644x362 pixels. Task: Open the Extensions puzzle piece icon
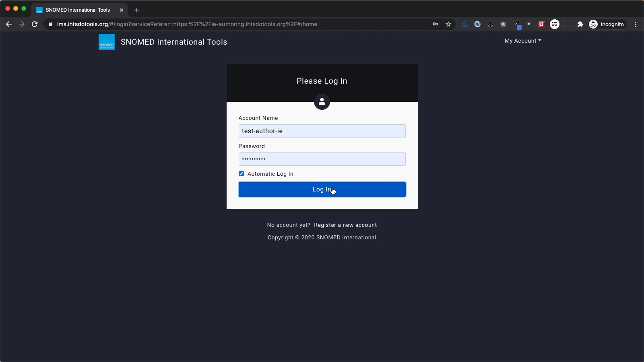580,24
